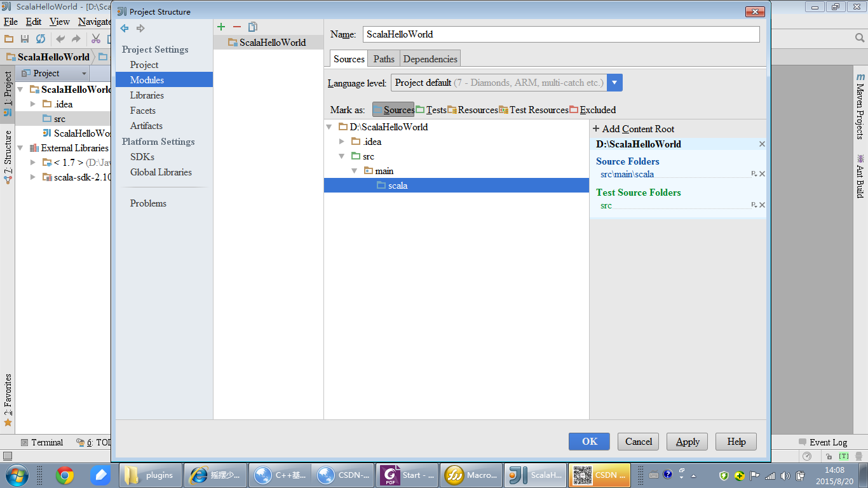Click Add Content Root
The width and height of the screenshot is (868, 488).
[x=633, y=129]
